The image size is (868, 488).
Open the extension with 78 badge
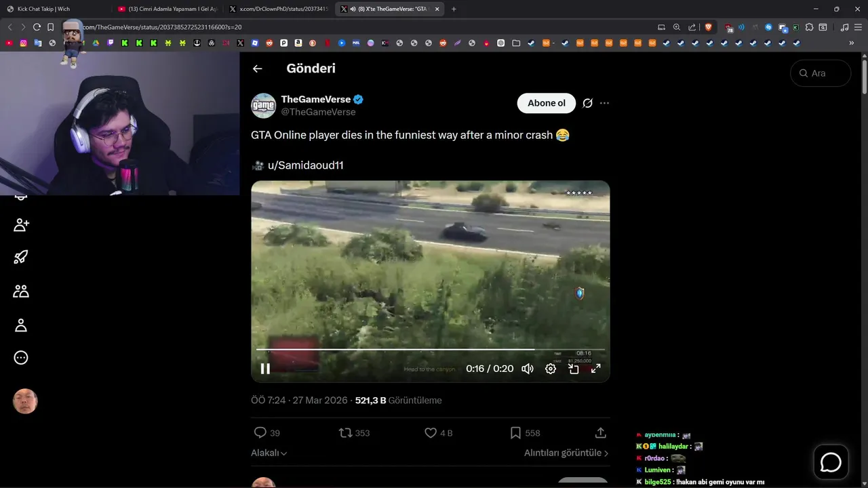click(x=729, y=28)
